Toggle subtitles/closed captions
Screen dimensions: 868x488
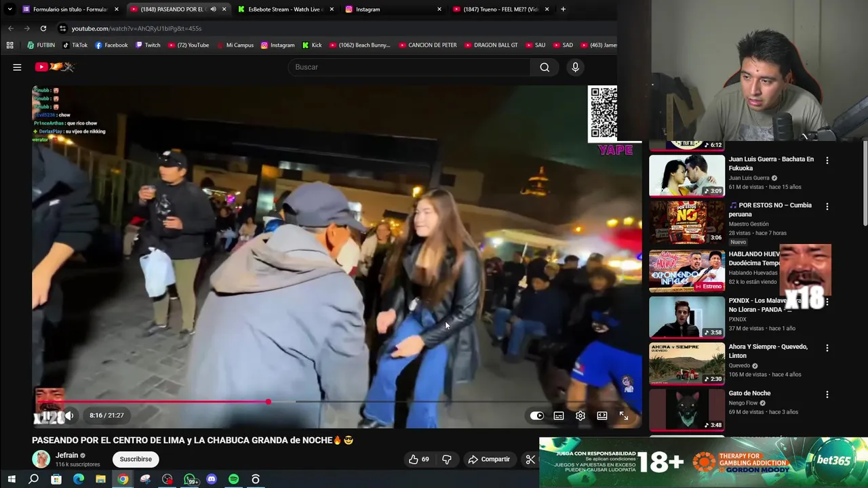coord(559,415)
